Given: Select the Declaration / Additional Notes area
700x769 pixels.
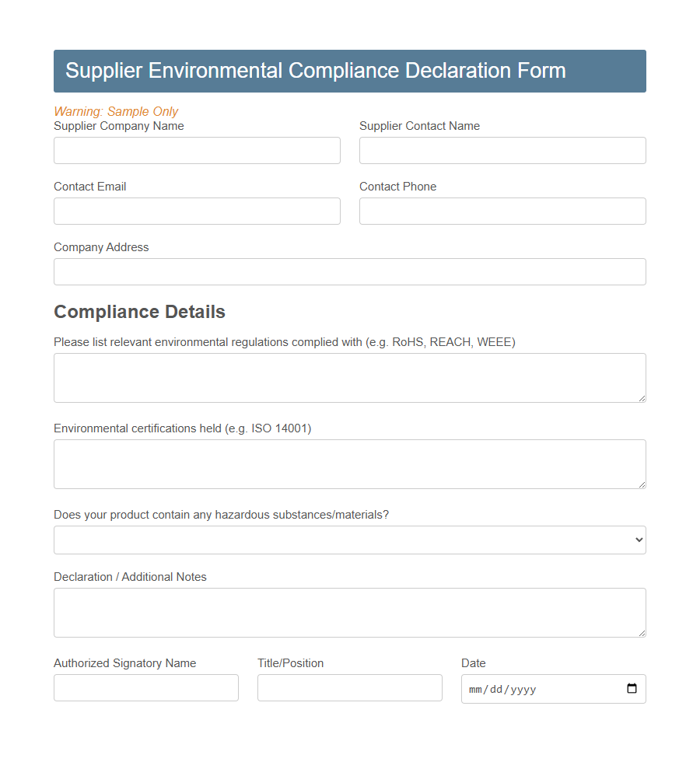Looking at the screenshot, I should 349,612.
